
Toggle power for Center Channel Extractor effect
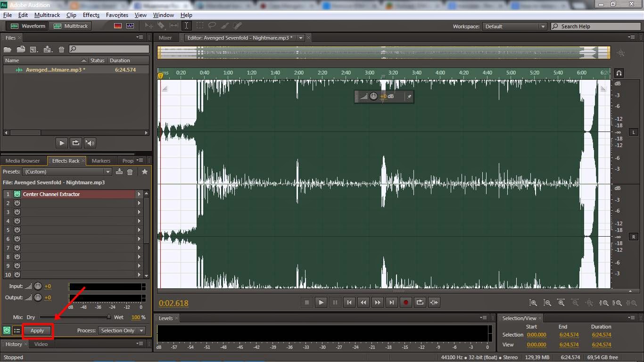[x=17, y=194]
